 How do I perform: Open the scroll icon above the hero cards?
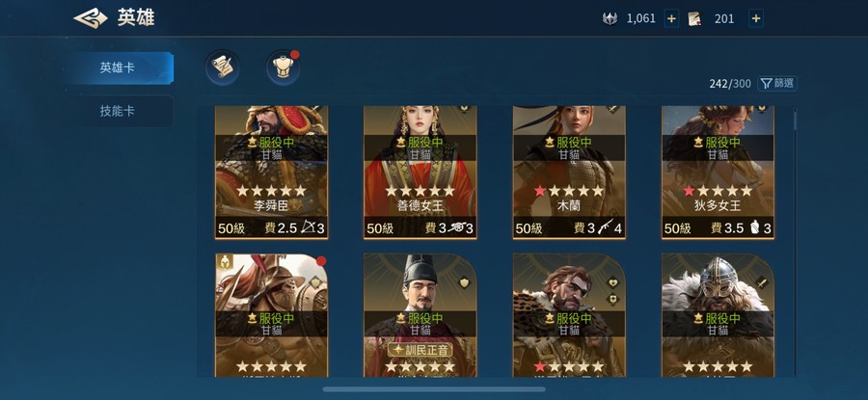[223, 67]
